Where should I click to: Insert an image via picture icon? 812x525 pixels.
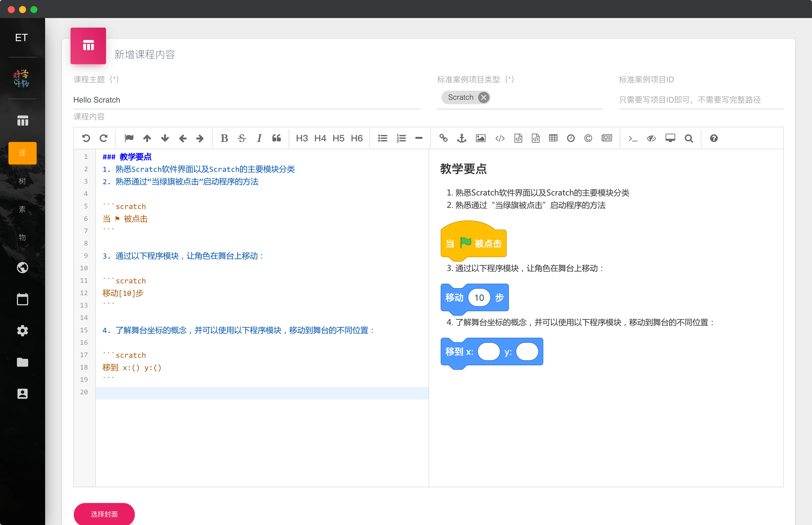coord(480,138)
